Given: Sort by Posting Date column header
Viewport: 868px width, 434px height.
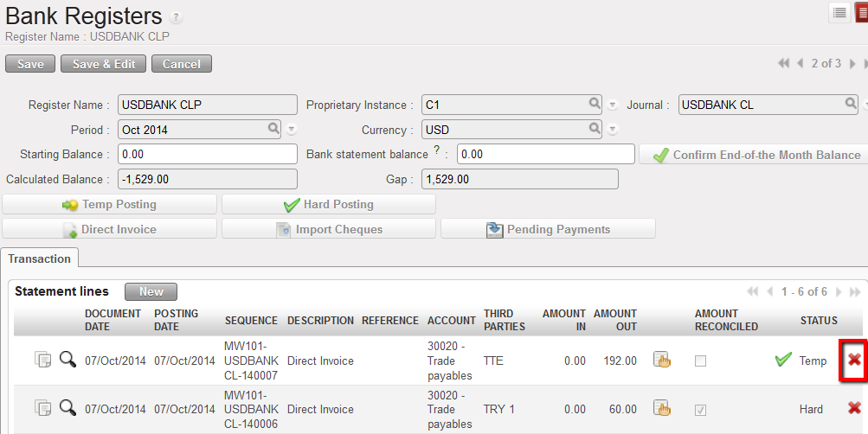Looking at the screenshot, I should tap(177, 320).
